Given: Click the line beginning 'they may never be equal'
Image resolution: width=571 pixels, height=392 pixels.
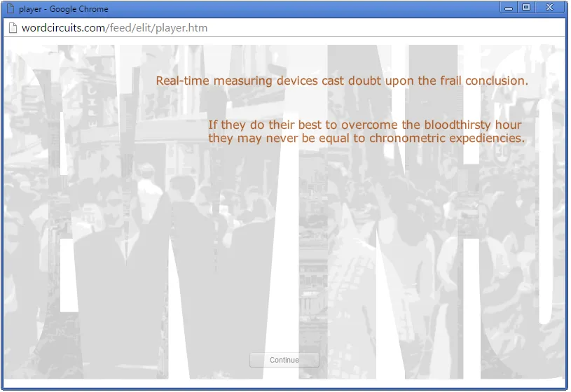Looking at the screenshot, I should [x=366, y=139].
